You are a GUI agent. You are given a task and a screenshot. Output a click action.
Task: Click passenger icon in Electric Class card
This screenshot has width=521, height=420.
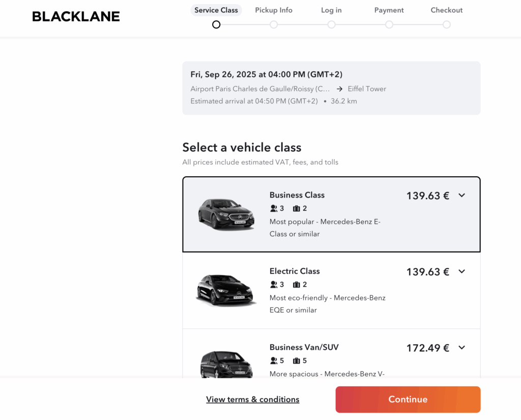click(273, 285)
